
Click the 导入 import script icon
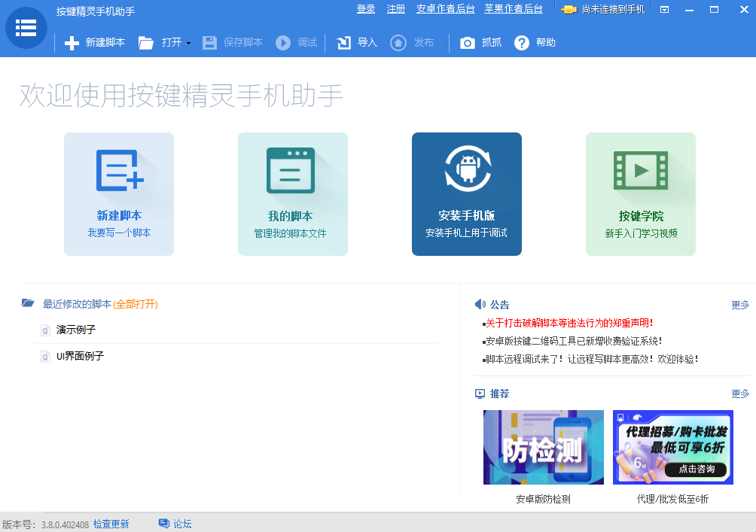343,42
